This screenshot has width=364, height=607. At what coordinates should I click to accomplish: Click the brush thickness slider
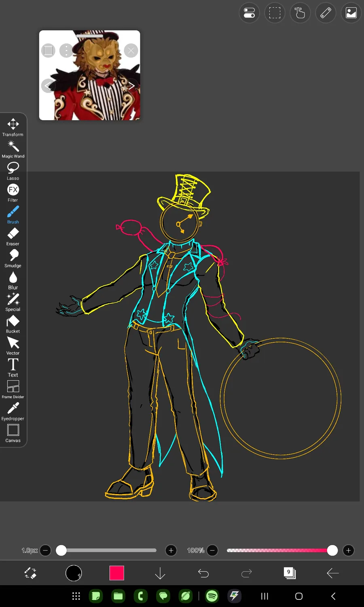point(106,550)
